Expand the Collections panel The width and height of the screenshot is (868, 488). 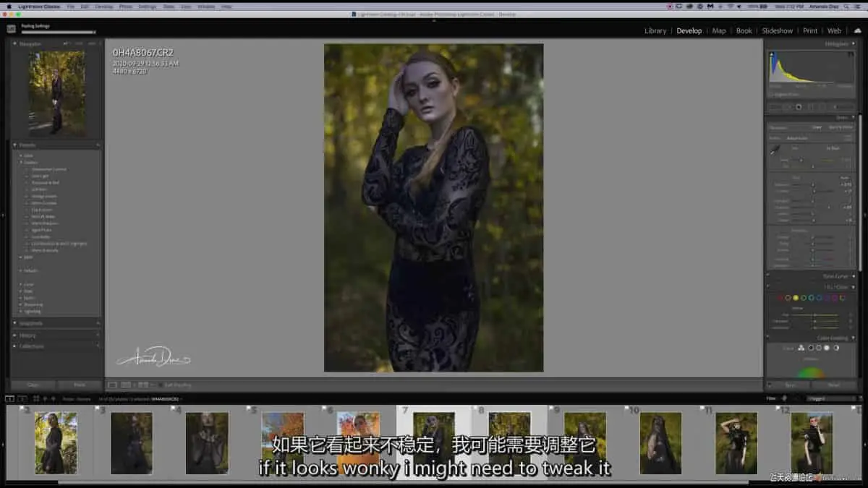click(15, 346)
